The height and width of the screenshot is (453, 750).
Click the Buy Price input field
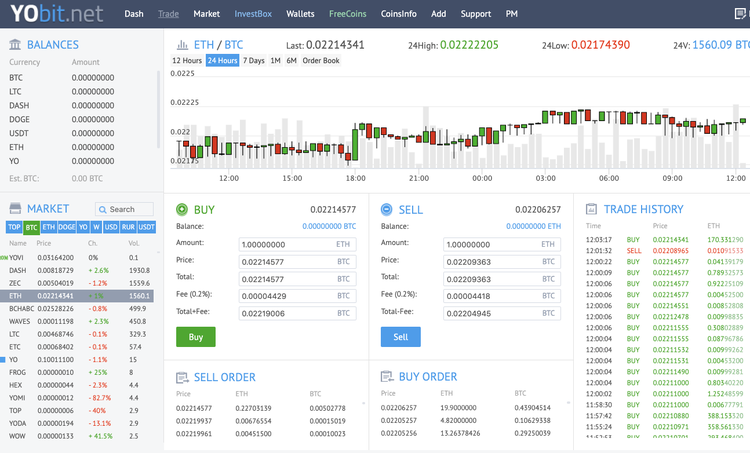[298, 262]
